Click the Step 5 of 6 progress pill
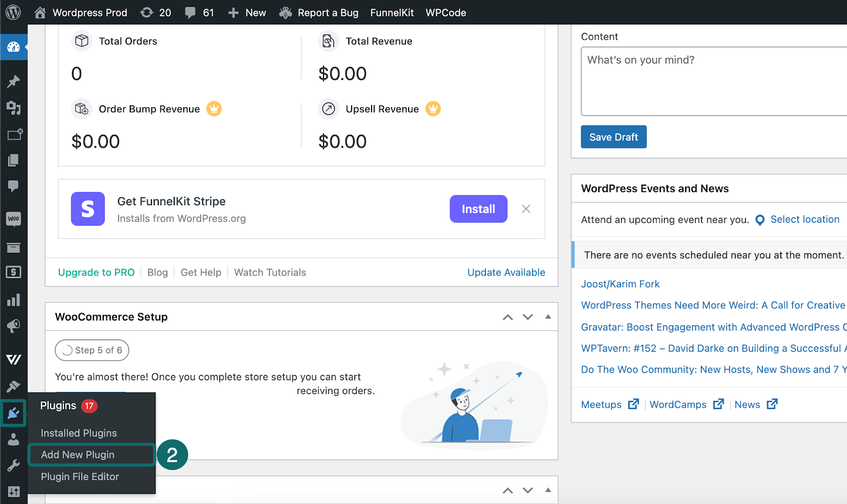This screenshot has width=847, height=504. coord(92,350)
